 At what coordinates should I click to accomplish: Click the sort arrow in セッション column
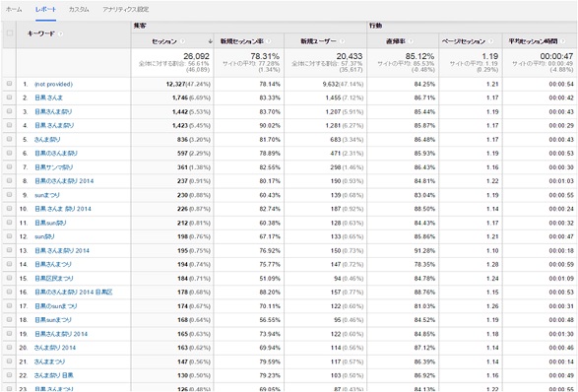tap(210, 41)
